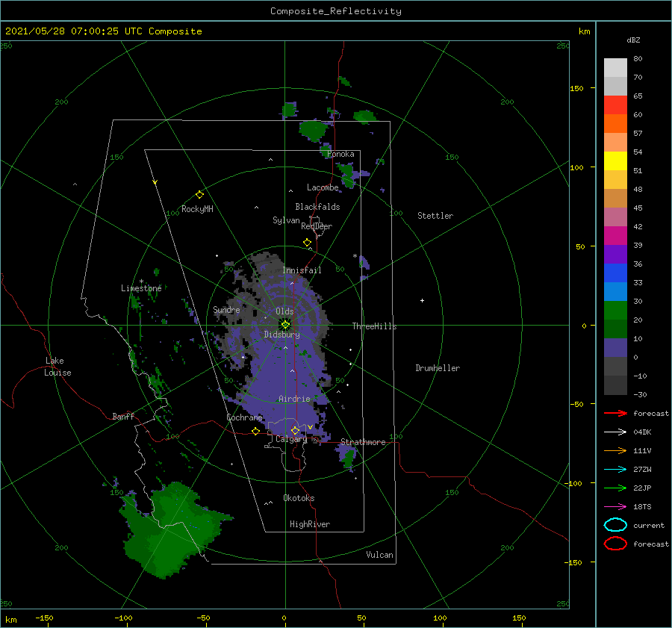Click the Blackfalds label
This screenshot has width=672, height=628.
coord(317,207)
